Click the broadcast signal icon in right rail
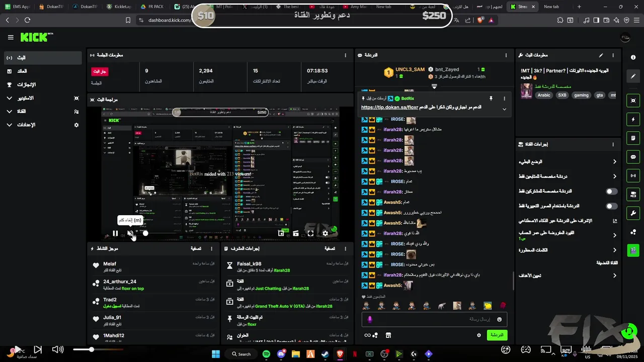The image size is (644, 362). tap(633, 175)
